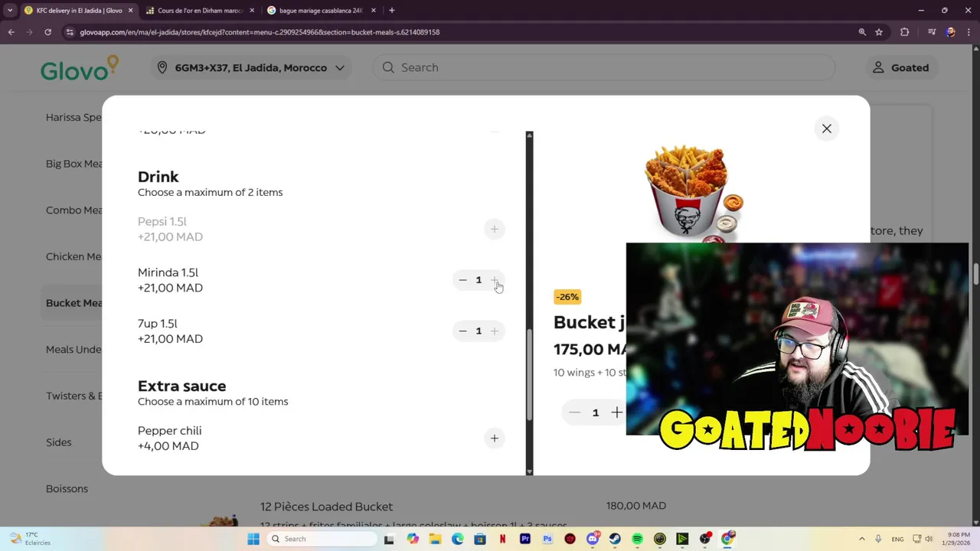Open Task View on the taskbar
Image resolution: width=980 pixels, height=551 pixels.
click(389, 539)
